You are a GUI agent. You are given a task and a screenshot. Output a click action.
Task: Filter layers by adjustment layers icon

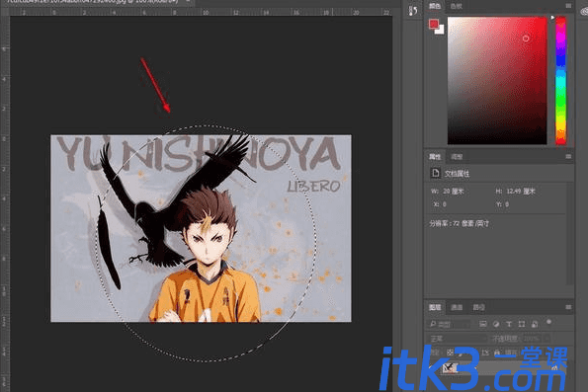point(496,324)
